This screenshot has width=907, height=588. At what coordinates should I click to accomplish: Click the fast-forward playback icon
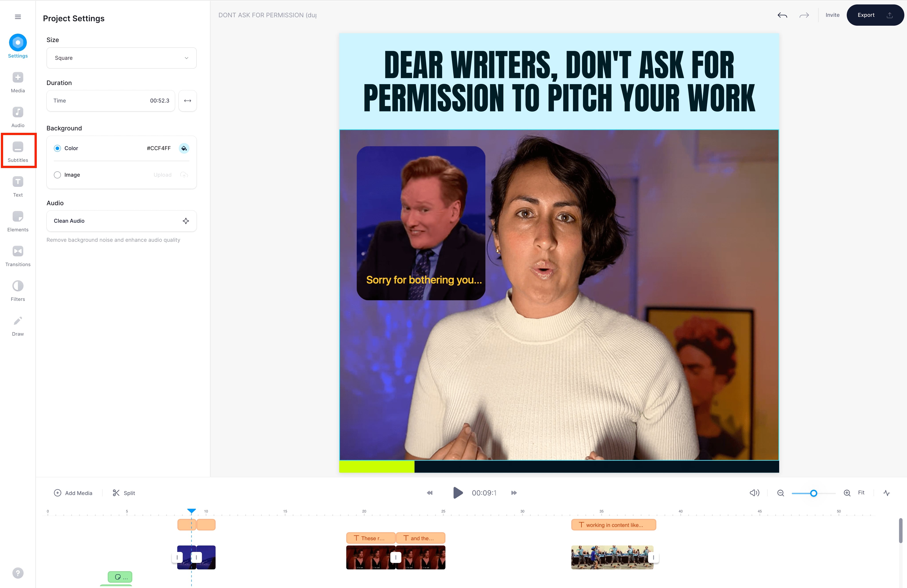[x=514, y=493]
